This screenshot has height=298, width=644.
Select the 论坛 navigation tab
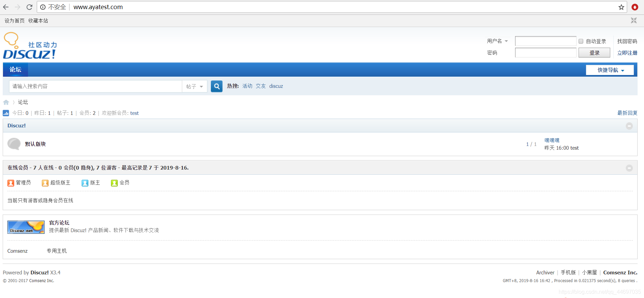coord(16,70)
